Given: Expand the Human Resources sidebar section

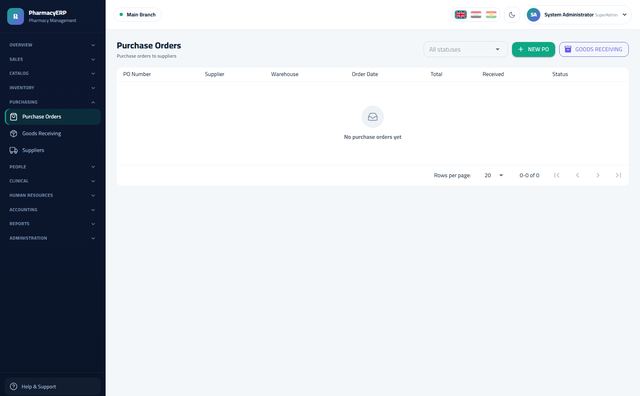Looking at the screenshot, I should click(x=53, y=195).
